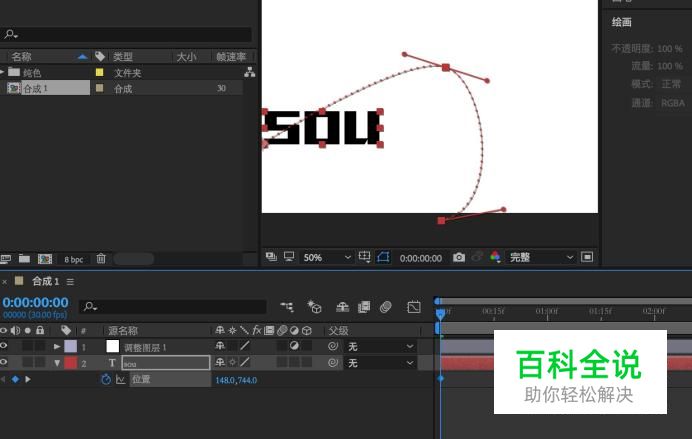Select the 合成 1 timeline tab
The width and height of the screenshot is (692, 439).
tap(45, 281)
